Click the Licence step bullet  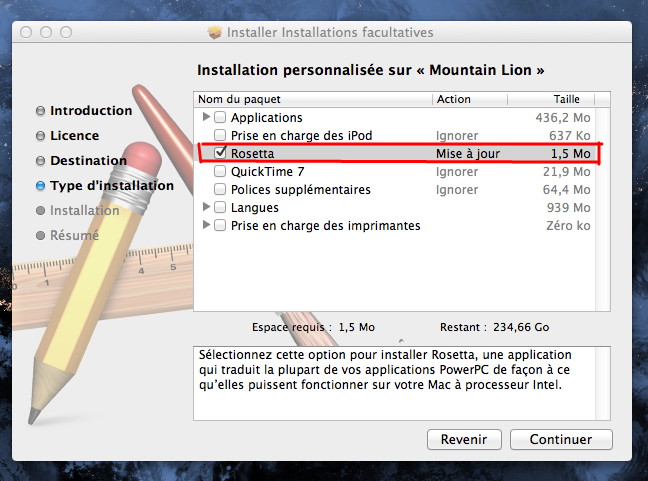[40, 136]
